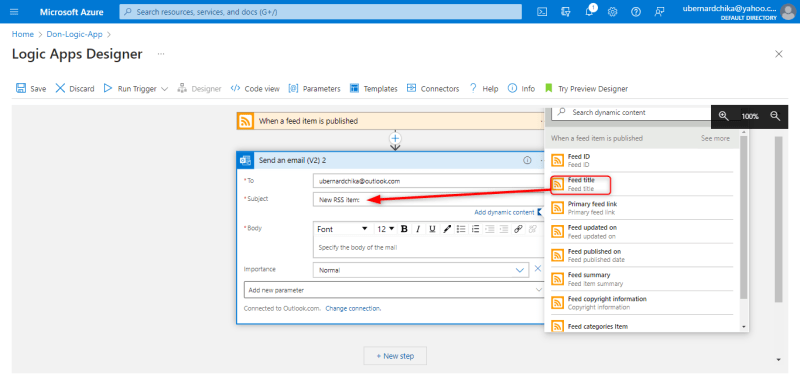Open portal settings gear
The width and height of the screenshot is (800, 385).
click(612, 12)
